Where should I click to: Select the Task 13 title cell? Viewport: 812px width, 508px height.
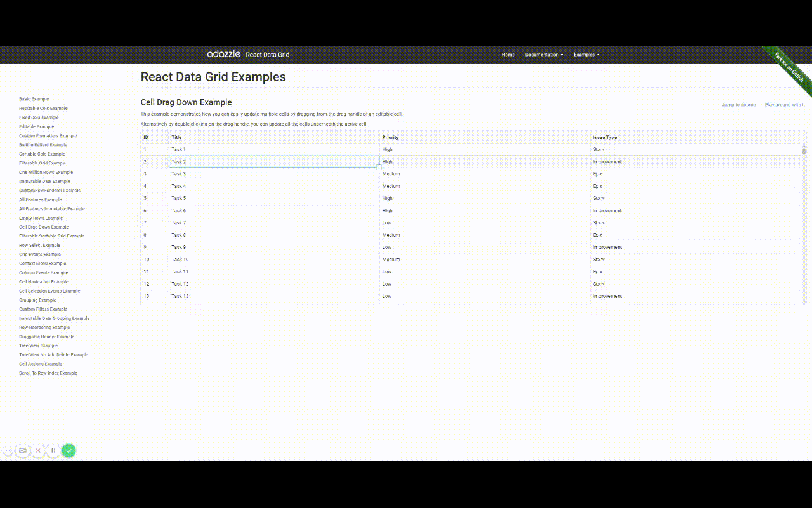[274, 296]
